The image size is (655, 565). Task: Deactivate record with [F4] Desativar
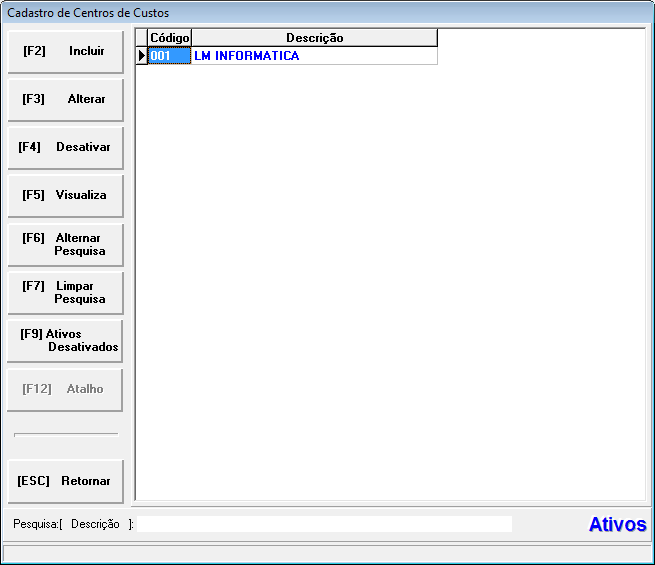click(x=65, y=147)
